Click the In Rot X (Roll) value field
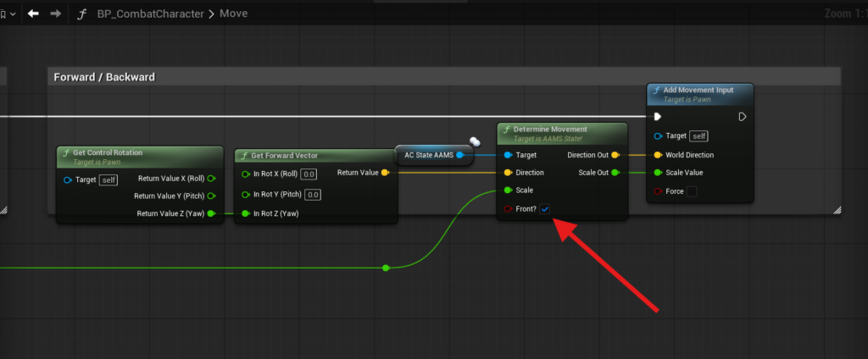The height and width of the screenshot is (359, 868). pos(309,174)
